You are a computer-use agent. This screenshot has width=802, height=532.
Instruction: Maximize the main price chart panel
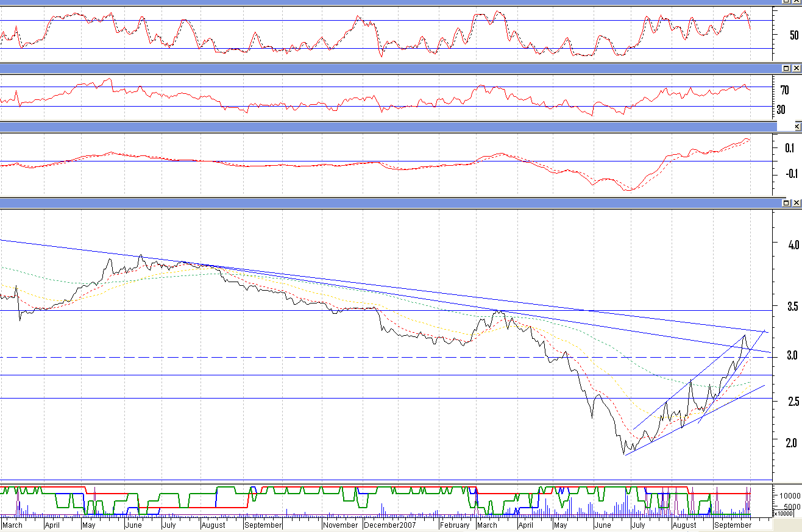[786, 203]
